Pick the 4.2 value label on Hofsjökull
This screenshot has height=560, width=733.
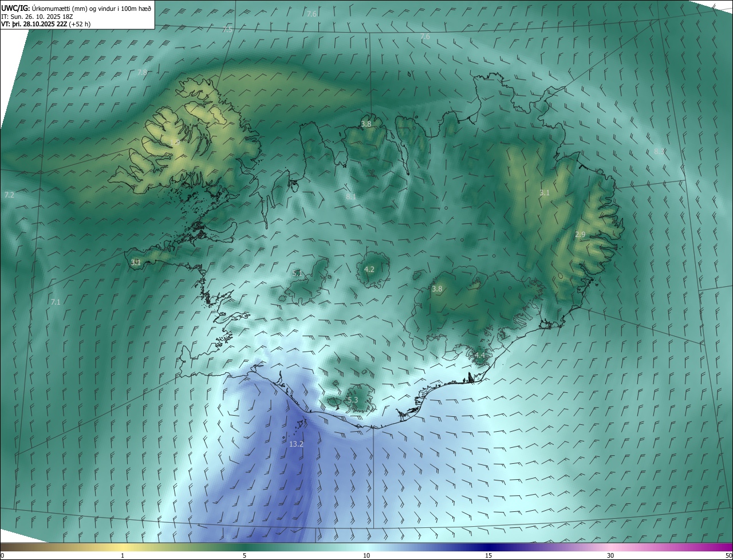[369, 269]
